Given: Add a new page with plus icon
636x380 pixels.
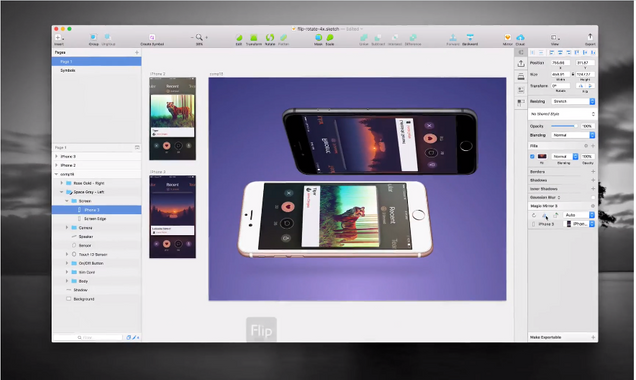Looking at the screenshot, I should click(x=137, y=52).
